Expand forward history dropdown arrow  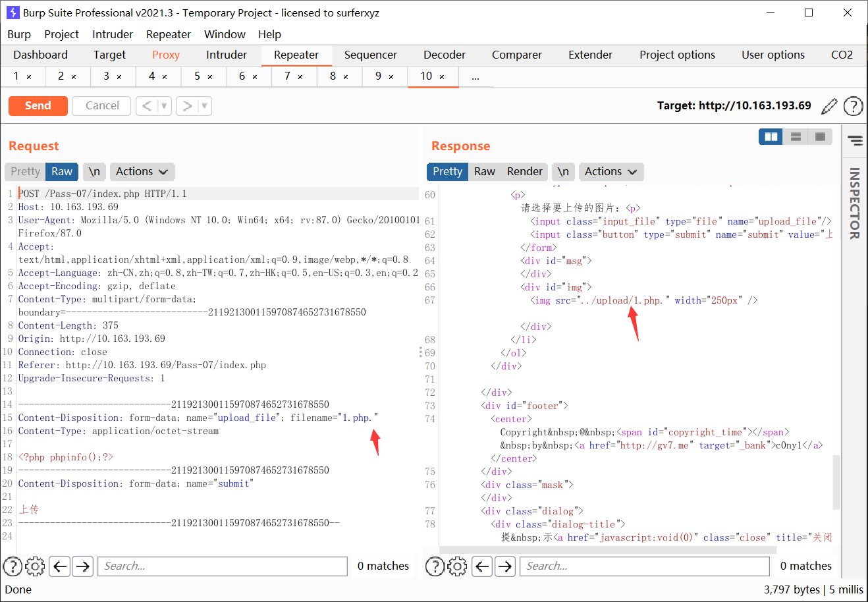pyautogui.click(x=204, y=105)
